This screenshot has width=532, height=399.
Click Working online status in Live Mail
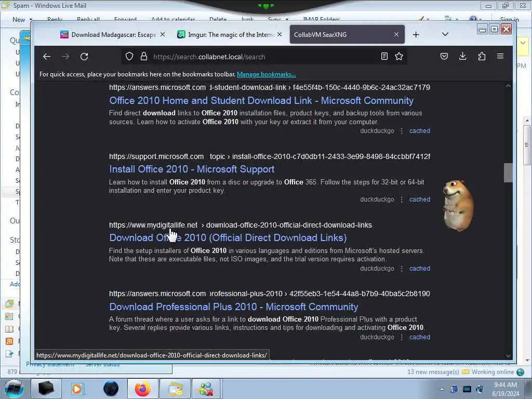point(493,372)
